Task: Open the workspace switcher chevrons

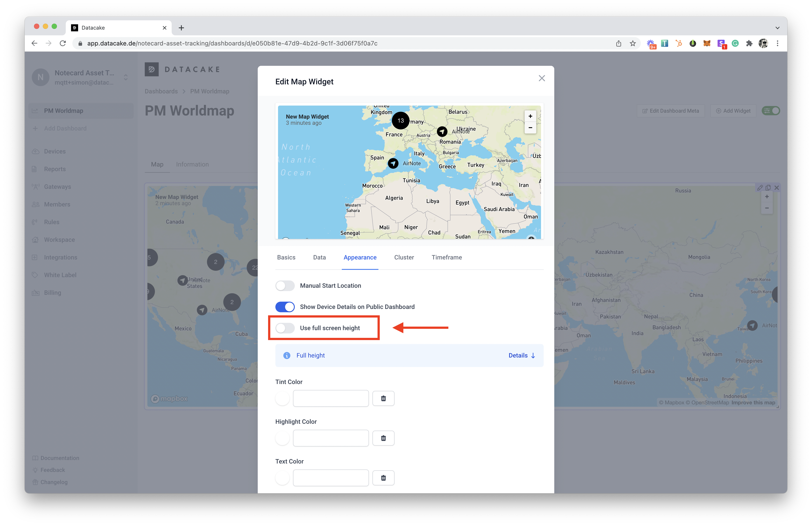Action: pyautogui.click(x=126, y=78)
